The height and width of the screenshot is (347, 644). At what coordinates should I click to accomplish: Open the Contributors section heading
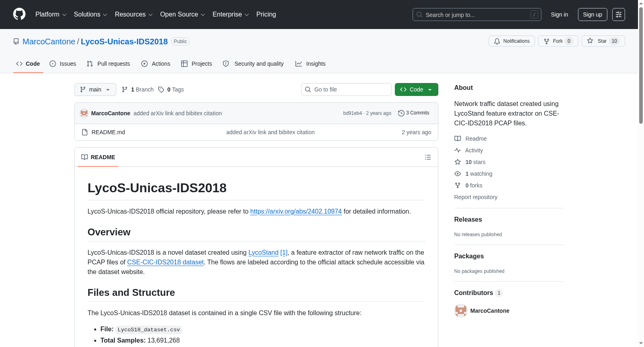pos(478,293)
